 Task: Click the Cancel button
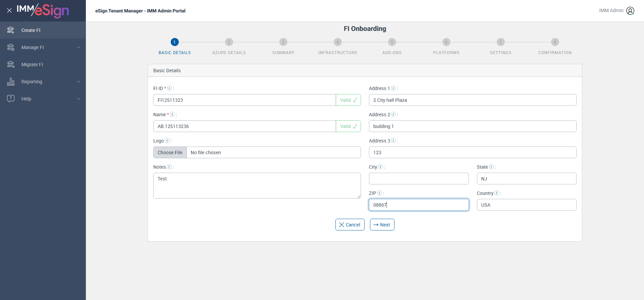(x=350, y=225)
